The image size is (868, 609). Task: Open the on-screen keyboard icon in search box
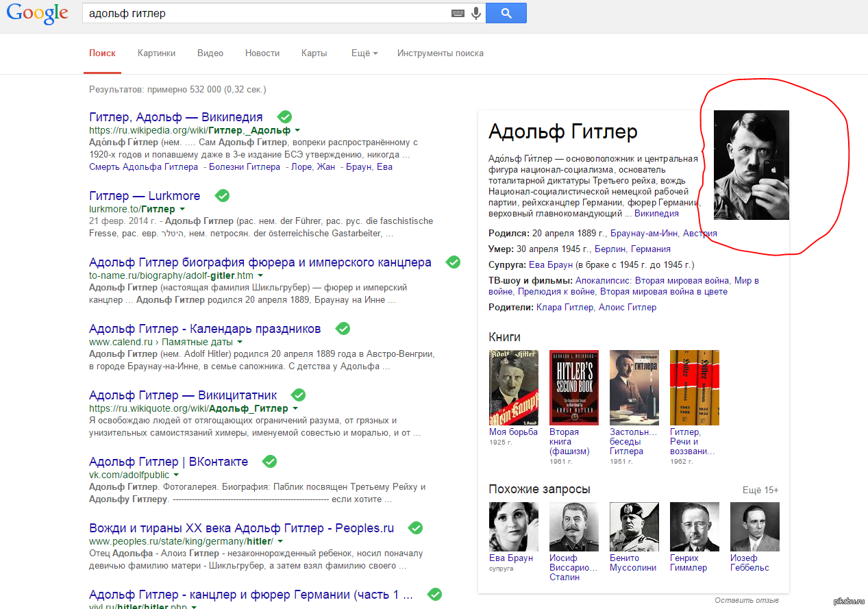[458, 13]
